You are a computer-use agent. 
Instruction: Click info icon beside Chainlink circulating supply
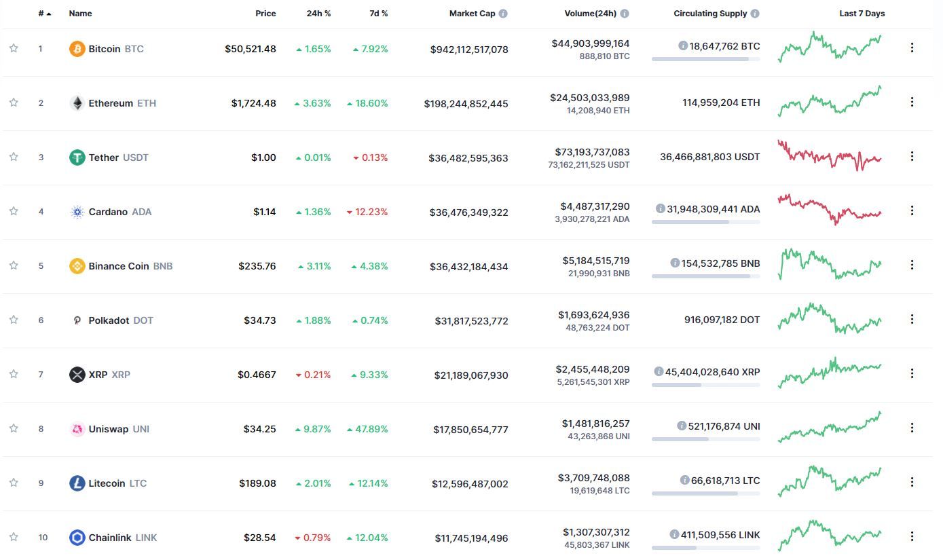click(673, 534)
